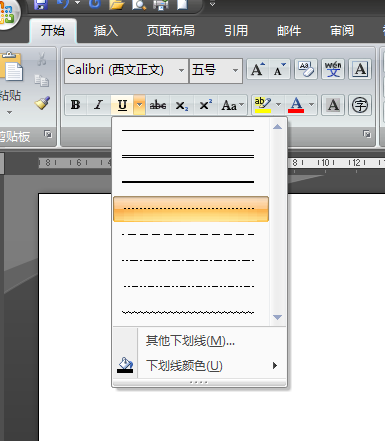
Task: Select the dotted underline style
Action: tap(191, 209)
